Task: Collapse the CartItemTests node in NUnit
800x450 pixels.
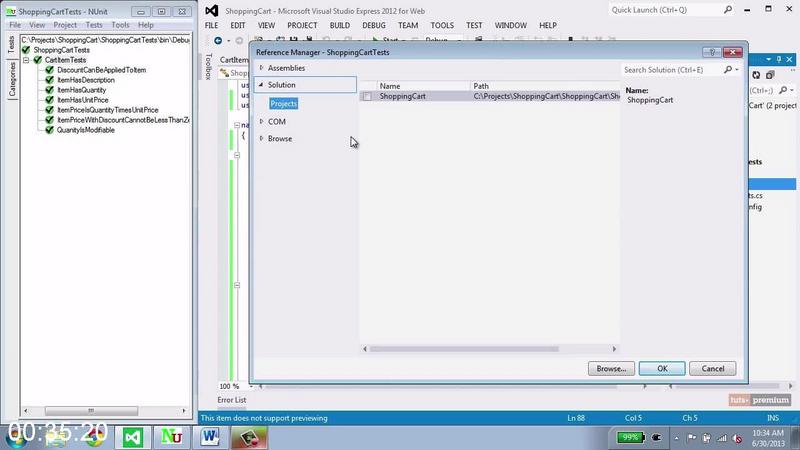Action: (26, 60)
